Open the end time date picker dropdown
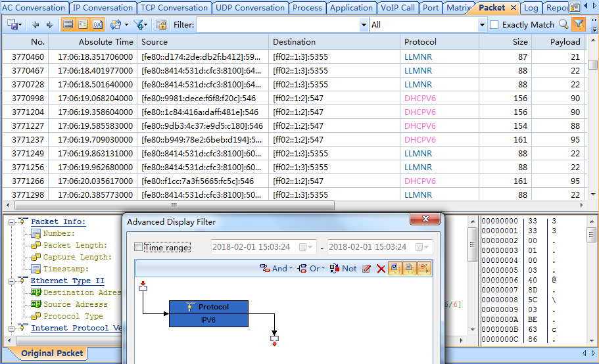 (x=423, y=247)
